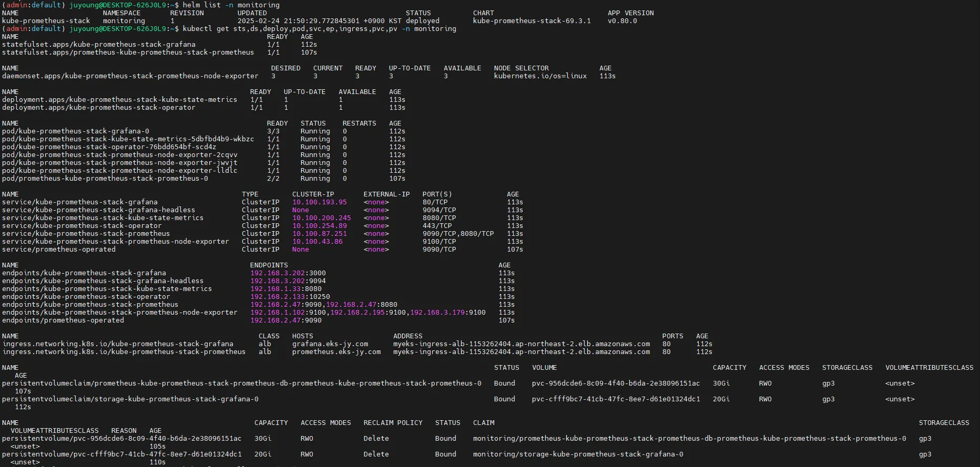Select chart name kube-prometheus-stack-69.3.1
The image size is (980, 467).
(x=532, y=21)
